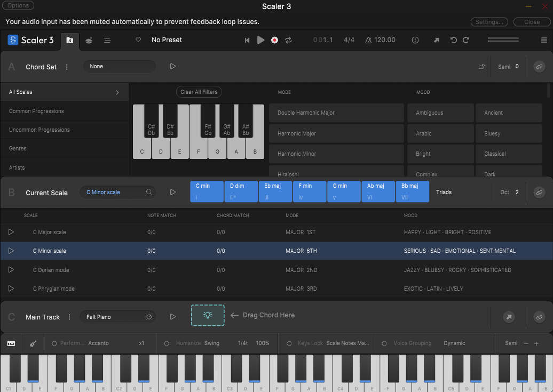Enable the Humanize toggle

[167, 343]
